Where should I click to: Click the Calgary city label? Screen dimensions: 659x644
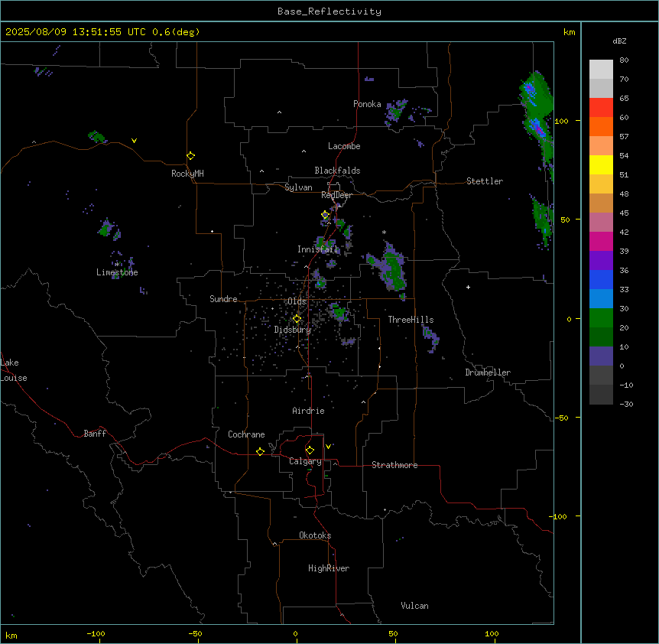coord(305,461)
